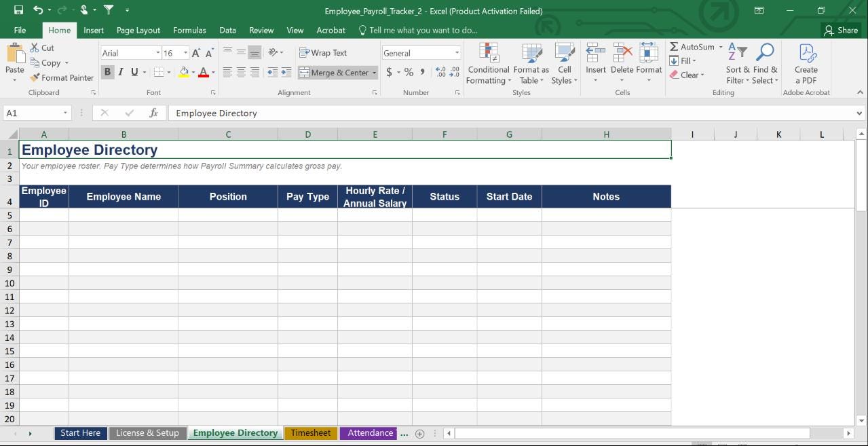Screen dimensions: 868x446
Task: Expand the Clear dropdown
Action: point(702,75)
